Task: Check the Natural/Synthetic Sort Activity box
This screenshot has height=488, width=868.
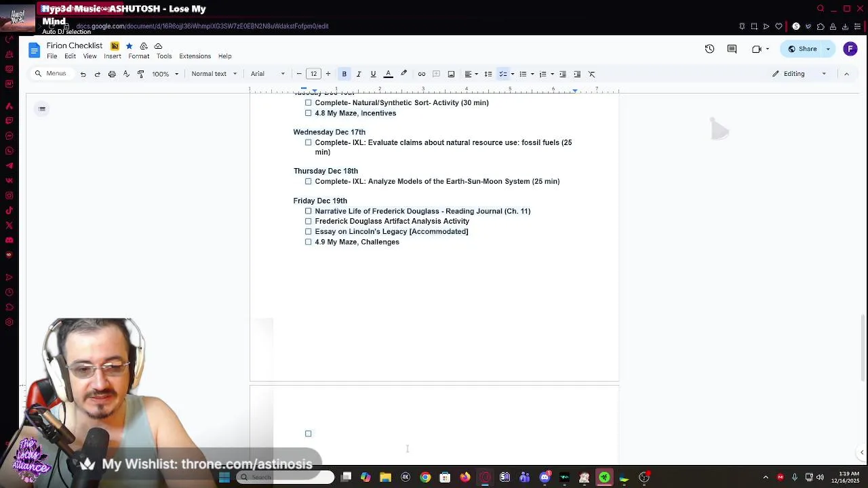Action: pos(308,103)
